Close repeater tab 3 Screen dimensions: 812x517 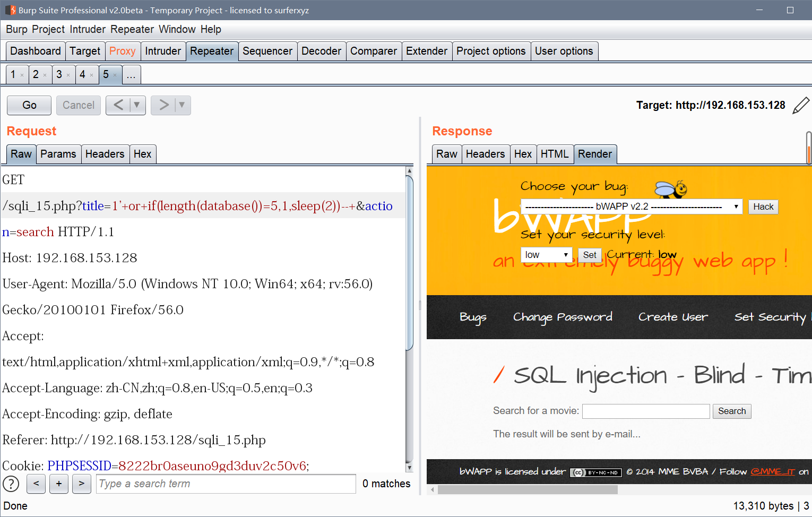pyautogui.click(x=68, y=75)
